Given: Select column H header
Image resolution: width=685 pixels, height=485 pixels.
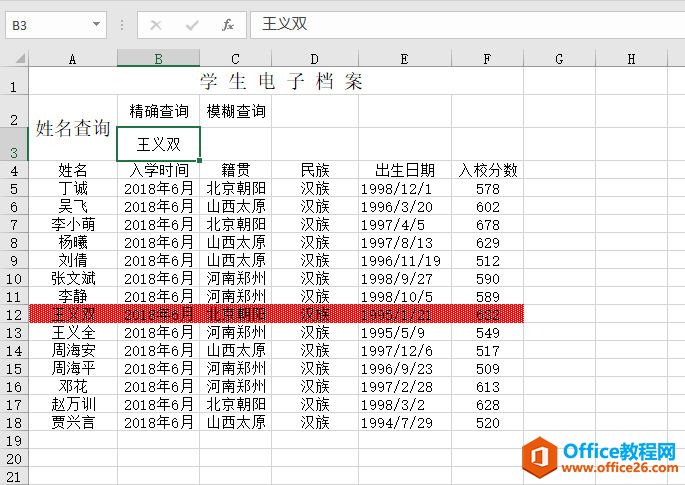Looking at the screenshot, I should pyautogui.click(x=631, y=59).
